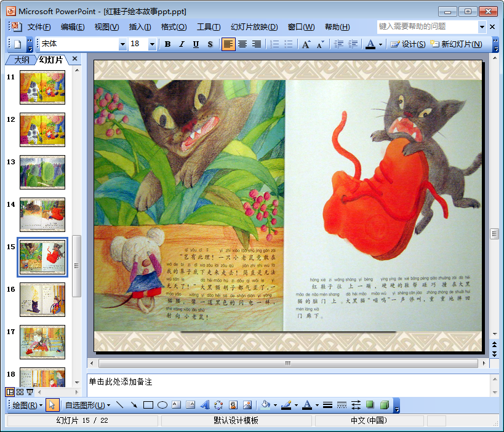Image resolution: width=504 pixels, height=432 pixels.
Task: Click the Increase Font Size icon
Action: tap(306, 44)
